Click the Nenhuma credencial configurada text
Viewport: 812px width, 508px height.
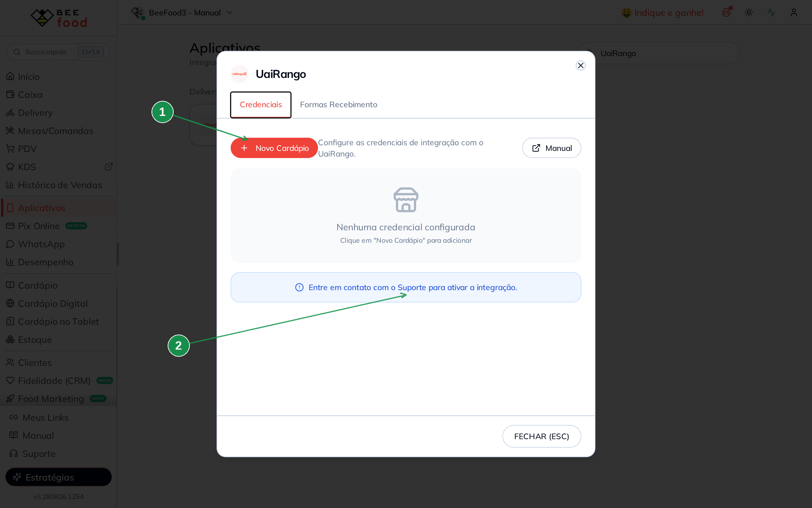pos(406,227)
